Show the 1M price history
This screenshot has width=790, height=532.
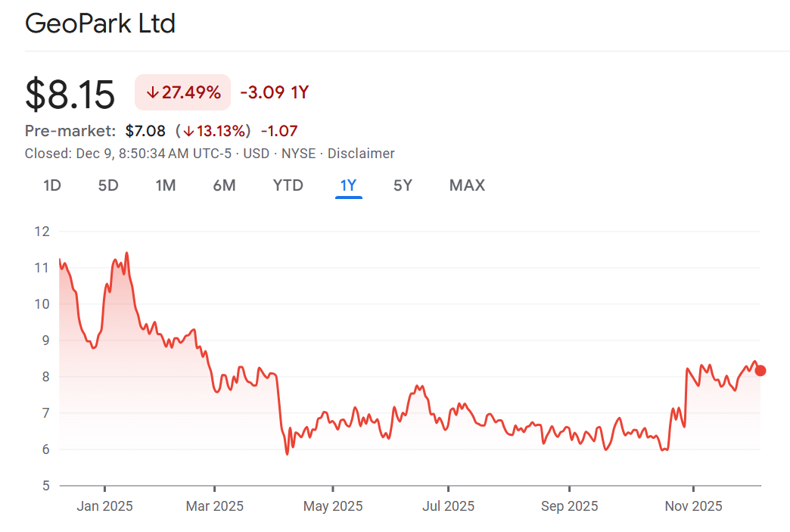click(166, 185)
